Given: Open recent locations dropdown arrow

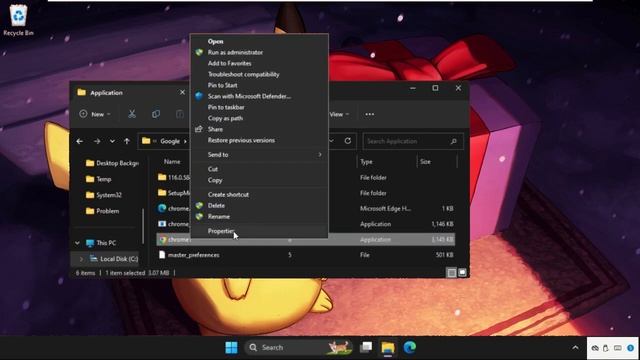Looking at the screenshot, I should (x=112, y=141).
